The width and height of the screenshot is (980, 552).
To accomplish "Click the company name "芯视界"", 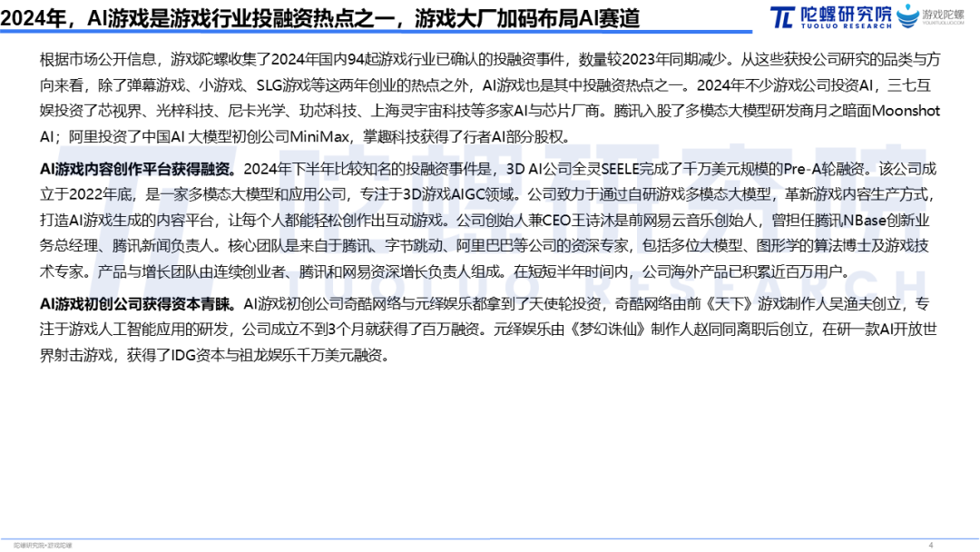I will tap(121, 111).
